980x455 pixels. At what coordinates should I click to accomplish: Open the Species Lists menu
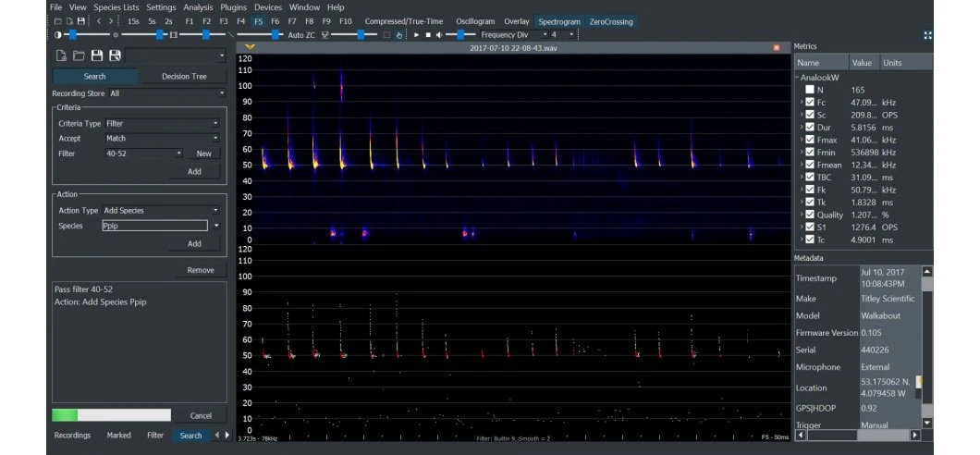(x=117, y=7)
